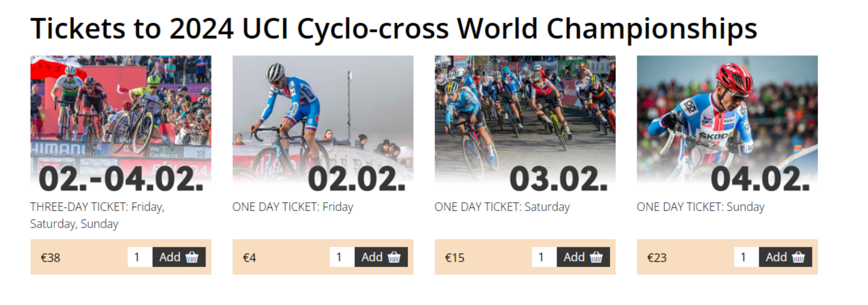
Task: Open the ONE DAY TICKET: Saturday link
Action: point(502,207)
